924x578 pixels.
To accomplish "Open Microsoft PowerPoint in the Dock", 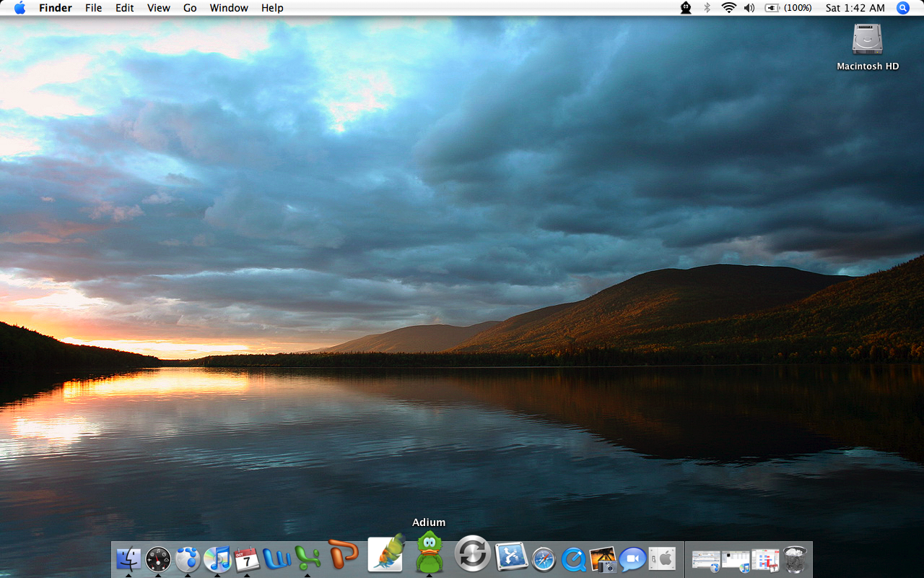I will [343, 555].
